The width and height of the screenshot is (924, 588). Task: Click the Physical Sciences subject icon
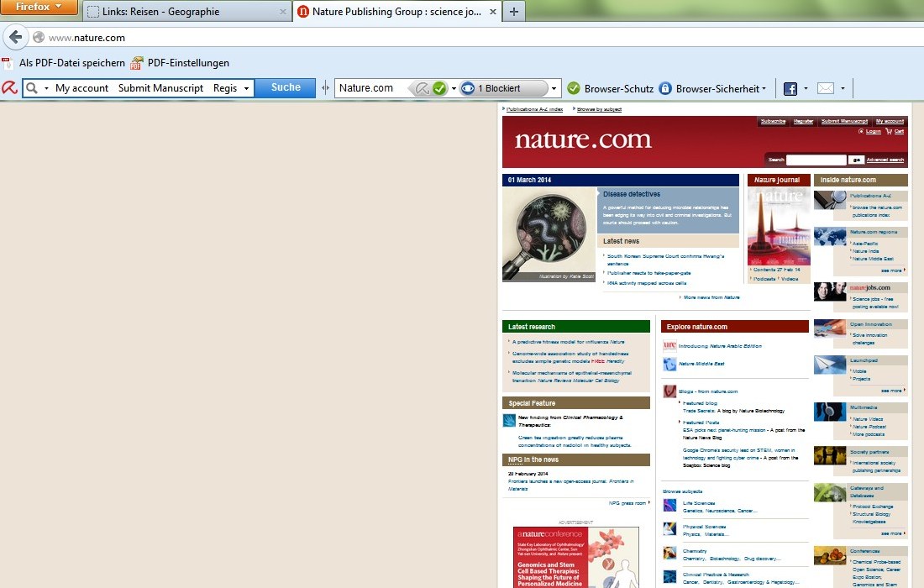point(669,528)
